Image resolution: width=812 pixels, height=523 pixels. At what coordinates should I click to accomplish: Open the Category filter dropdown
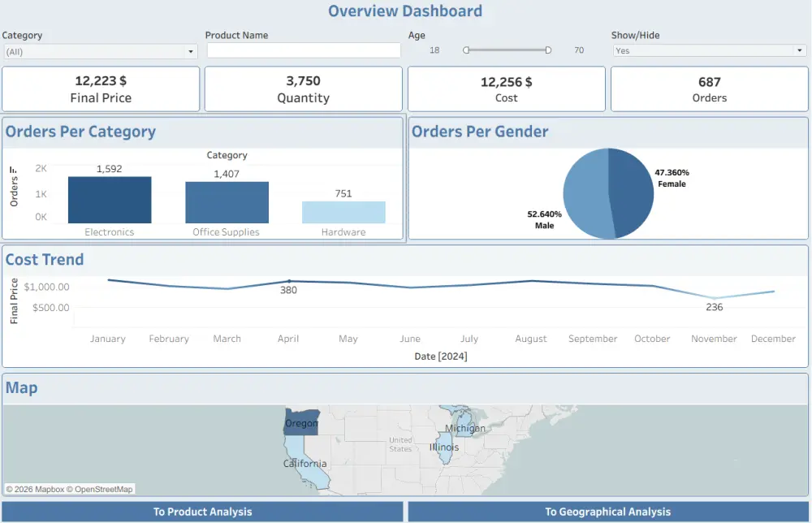pos(191,50)
